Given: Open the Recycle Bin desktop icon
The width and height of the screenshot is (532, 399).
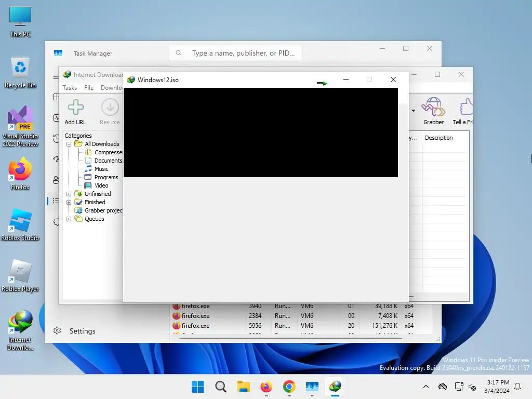Looking at the screenshot, I should pos(20,73).
